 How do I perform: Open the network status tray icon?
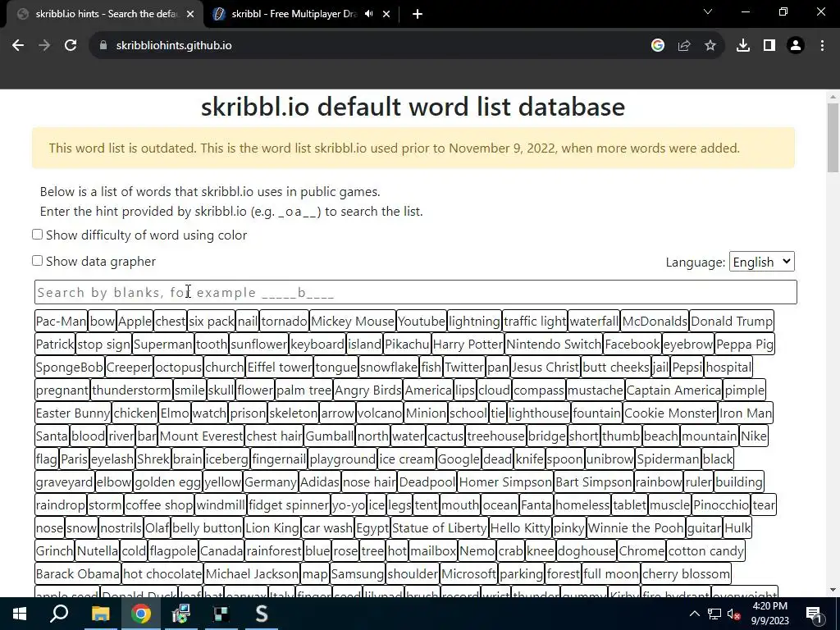click(x=714, y=614)
